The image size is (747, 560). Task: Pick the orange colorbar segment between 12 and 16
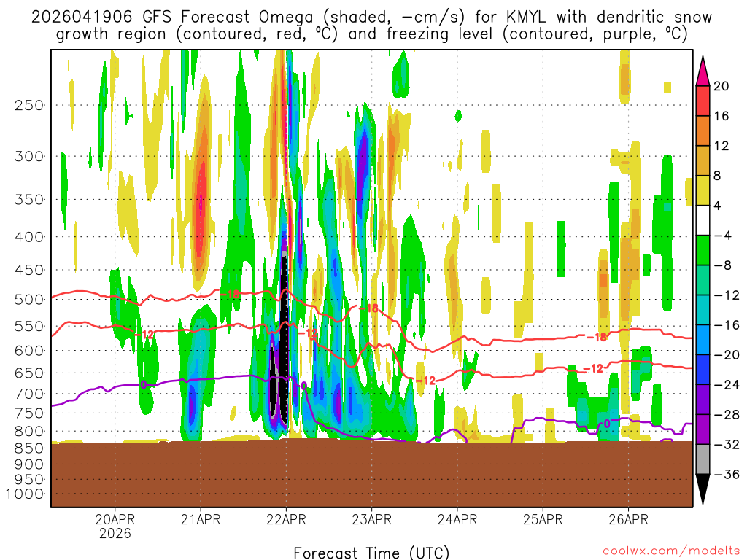pos(703,131)
